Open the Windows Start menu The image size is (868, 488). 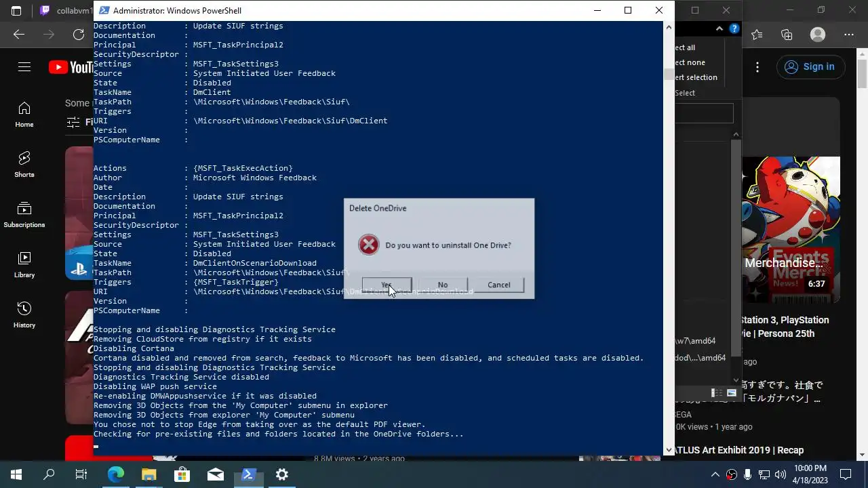[16, 474]
